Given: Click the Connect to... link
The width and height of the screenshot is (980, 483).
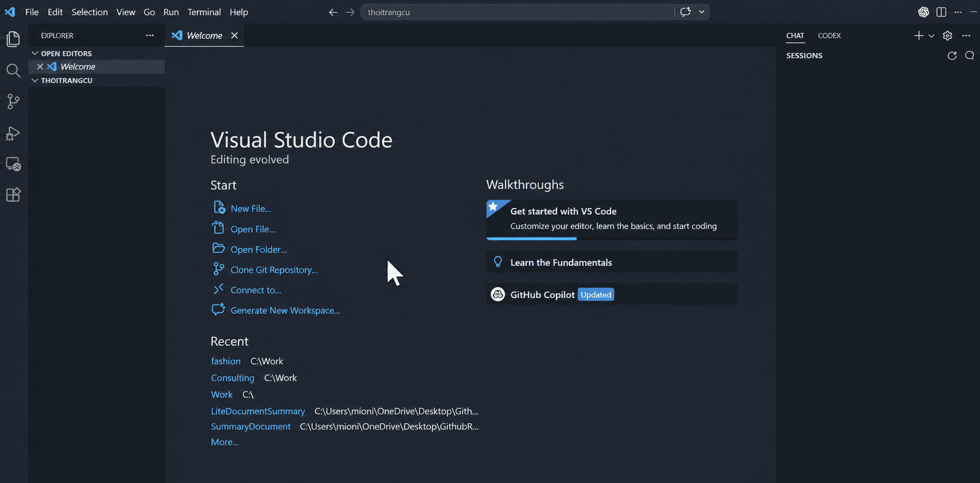Looking at the screenshot, I should (256, 290).
